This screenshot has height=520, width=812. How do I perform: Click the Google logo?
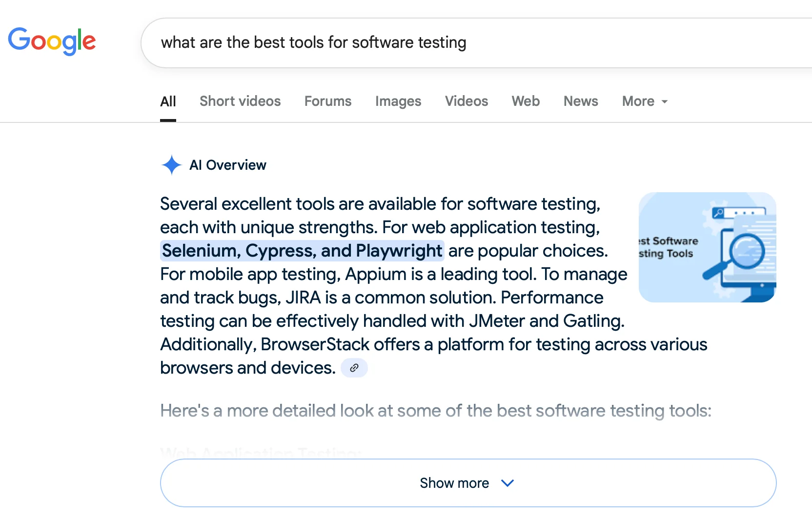52,41
